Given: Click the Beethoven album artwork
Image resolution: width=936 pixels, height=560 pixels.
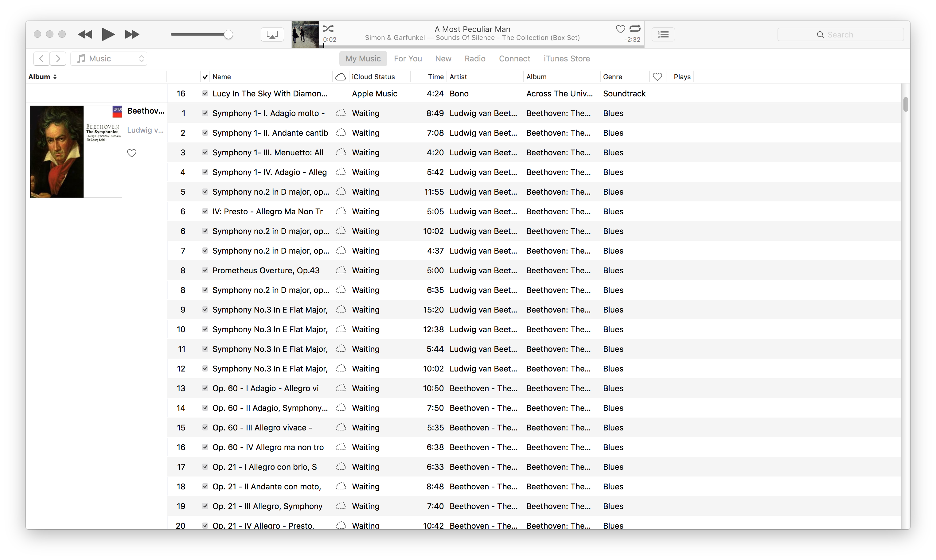Looking at the screenshot, I should coord(76,151).
